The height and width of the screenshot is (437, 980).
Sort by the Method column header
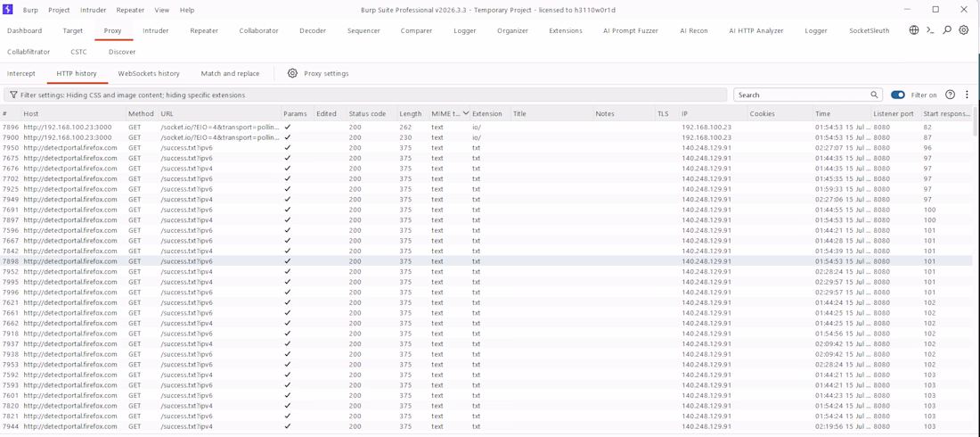coord(142,114)
